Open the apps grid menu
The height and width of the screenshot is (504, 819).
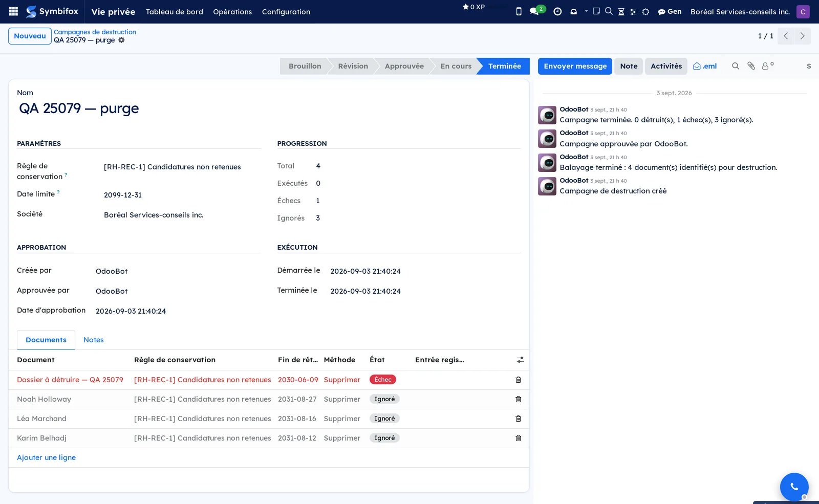click(x=14, y=11)
